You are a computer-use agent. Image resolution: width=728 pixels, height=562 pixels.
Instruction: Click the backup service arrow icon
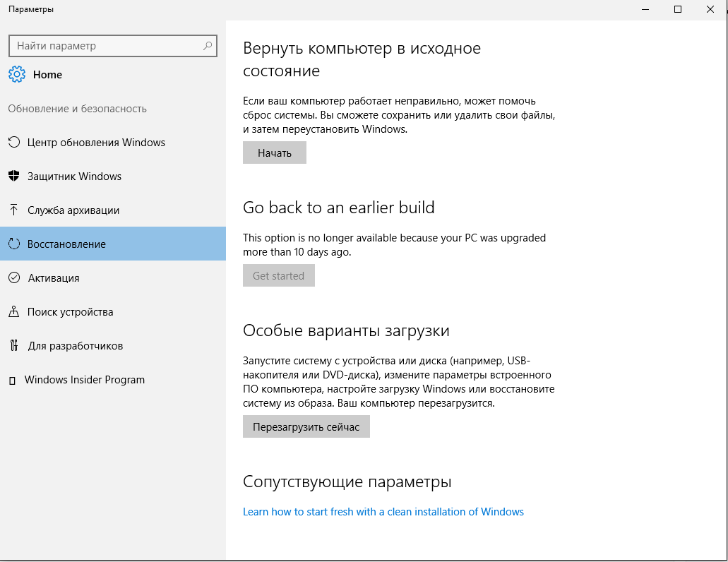[x=14, y=210]
